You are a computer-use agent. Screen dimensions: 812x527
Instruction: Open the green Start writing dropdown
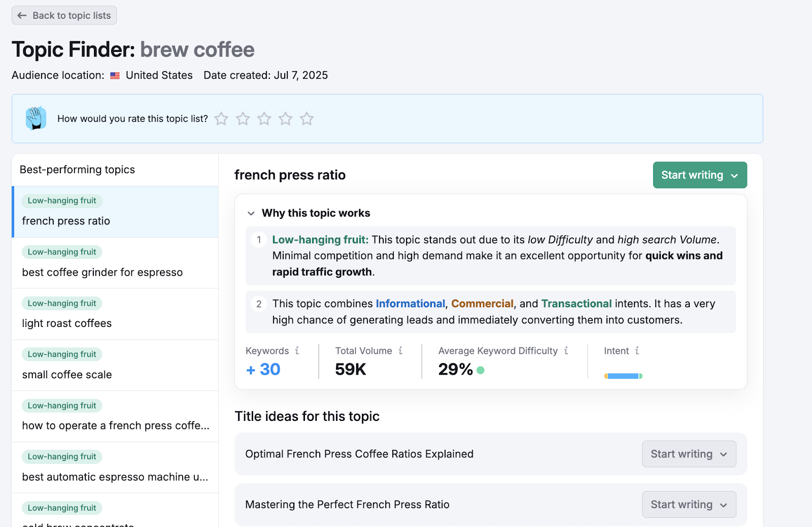(699, 175)
